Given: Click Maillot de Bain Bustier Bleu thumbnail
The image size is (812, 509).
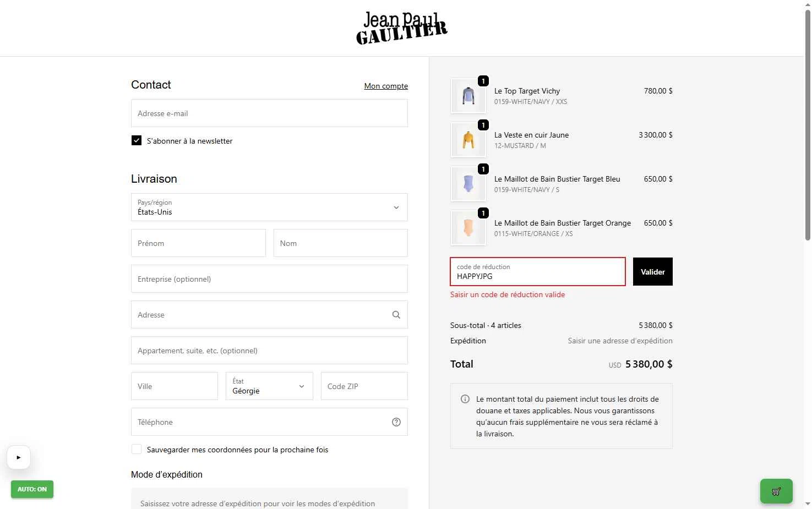Looking at the screenshot, I should pyautogui.click(x=468, y=184).
